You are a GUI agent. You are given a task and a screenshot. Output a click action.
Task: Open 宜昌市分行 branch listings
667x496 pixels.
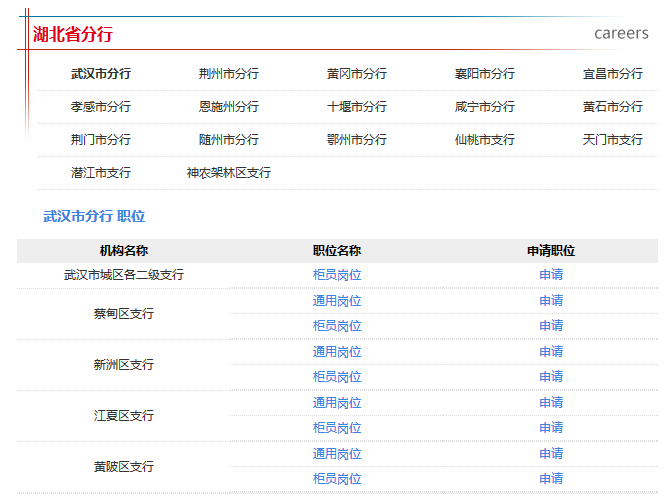click(x=612, y=74)
